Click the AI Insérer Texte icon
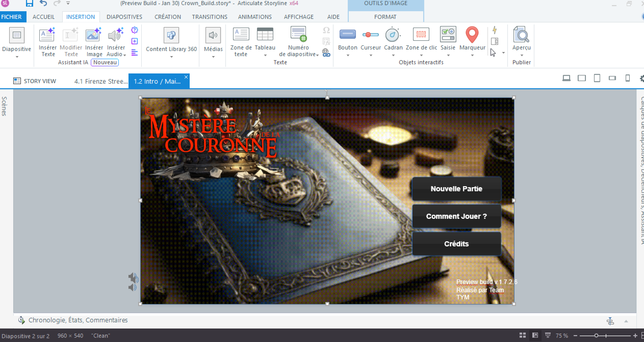This screenshot has width=644, height=342. 47,35
